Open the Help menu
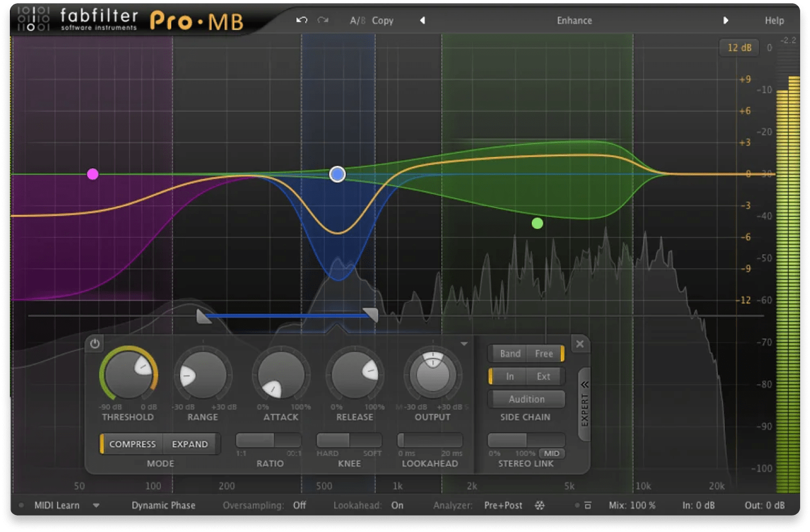 tap(774, 20)
